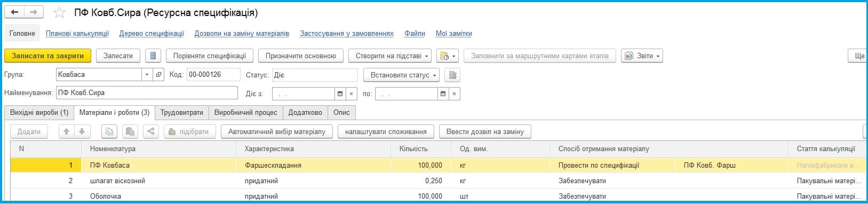
Task: Go back with the left arrow button
Action: (x=15, y=12)
